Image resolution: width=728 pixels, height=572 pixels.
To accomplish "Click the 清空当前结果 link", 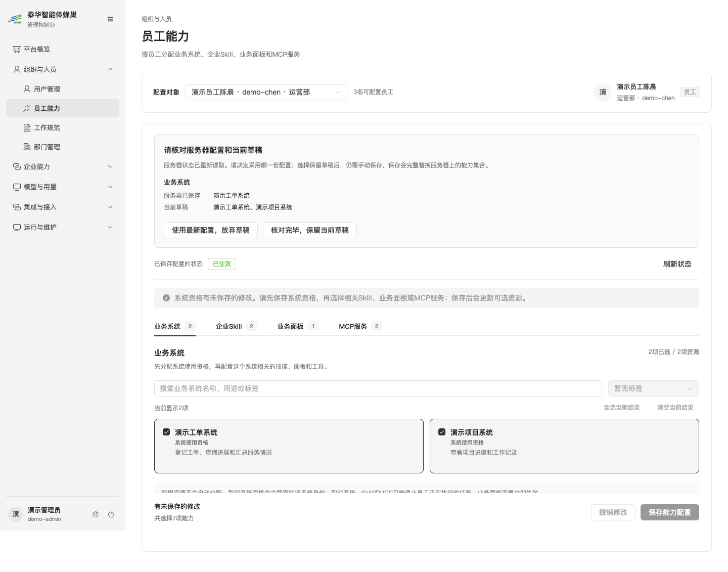I will pyautogui.click(x=675, y=408).
